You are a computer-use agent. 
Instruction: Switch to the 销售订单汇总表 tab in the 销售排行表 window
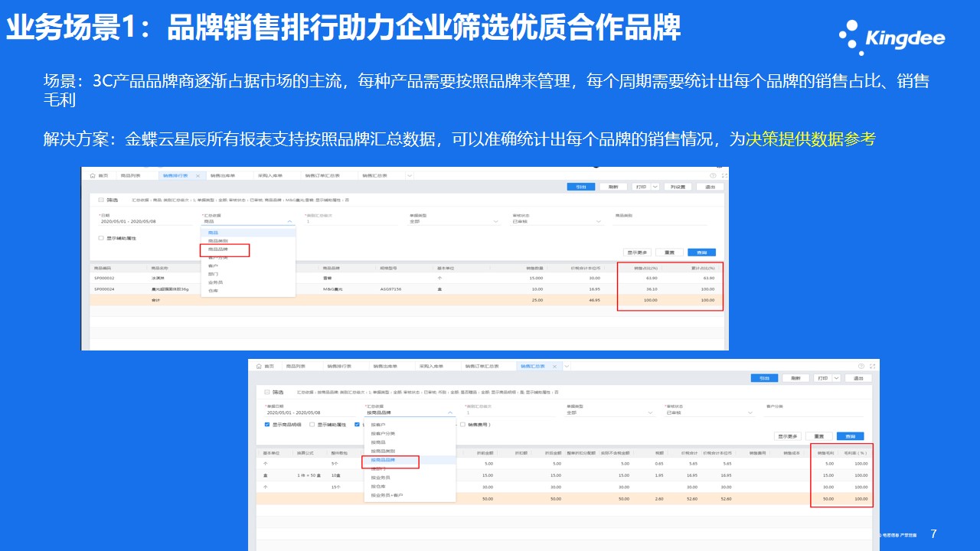coord(322,176)
